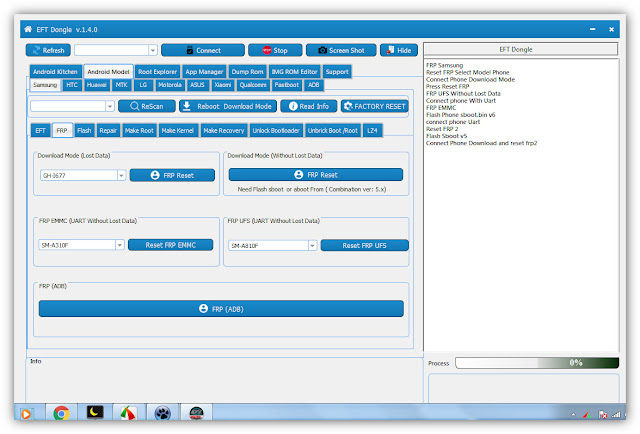The image size is (640, 434).
Task: Select the Qualcomm tab
Action: point(253,85)
